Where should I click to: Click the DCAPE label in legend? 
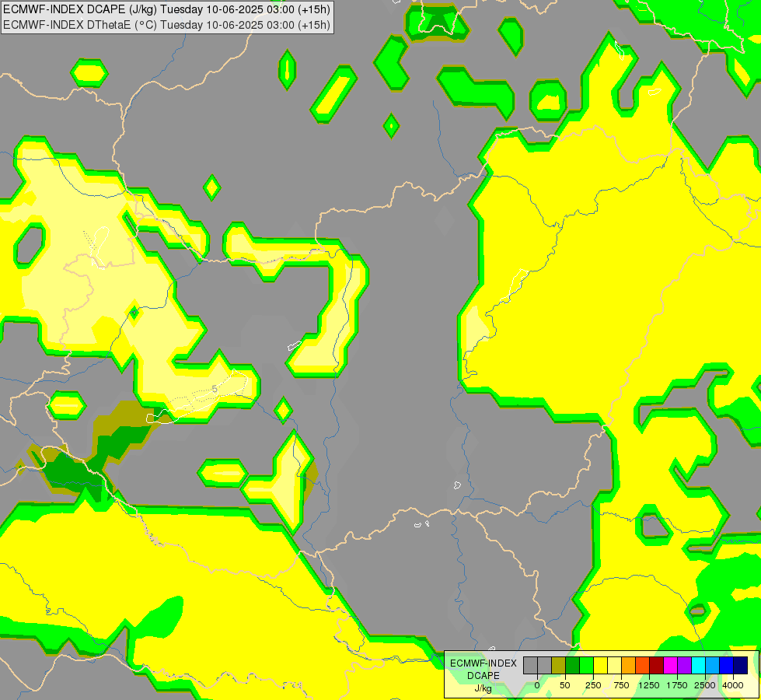483,676
